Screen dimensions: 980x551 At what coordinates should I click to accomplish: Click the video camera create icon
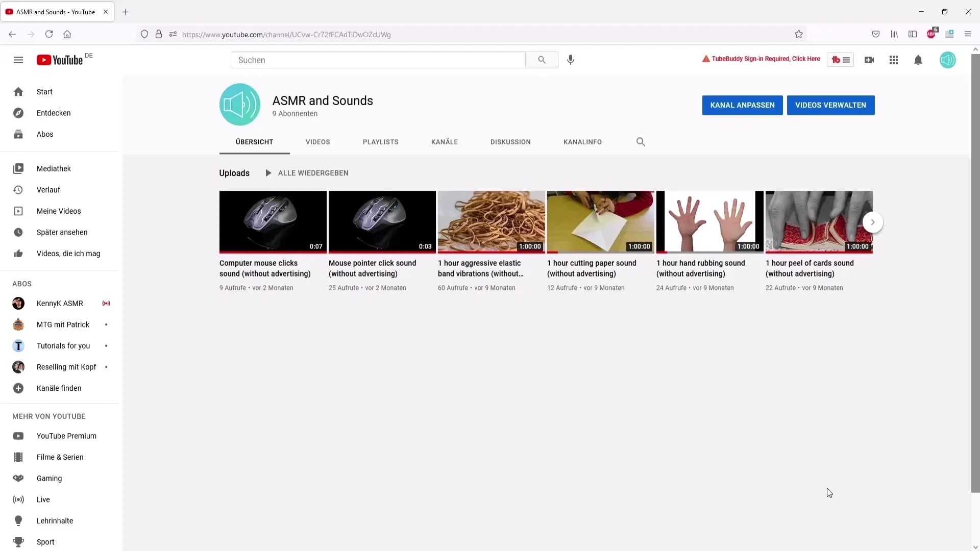click(869, 60)
